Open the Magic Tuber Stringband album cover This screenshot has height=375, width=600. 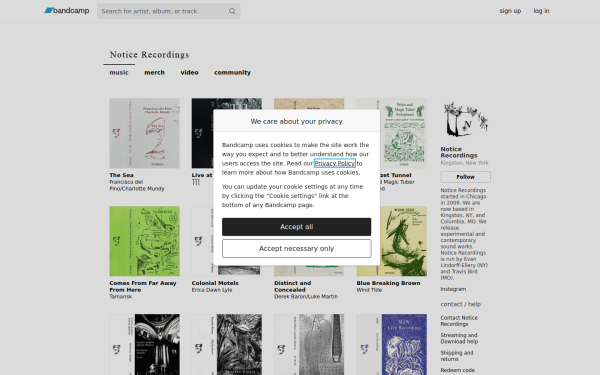pyautogui.click(x=403, y=133)
